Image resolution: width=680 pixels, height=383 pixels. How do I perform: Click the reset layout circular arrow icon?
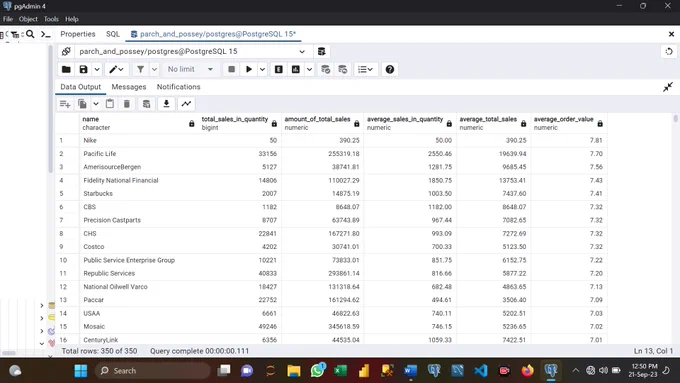click(x=669, y=52)
